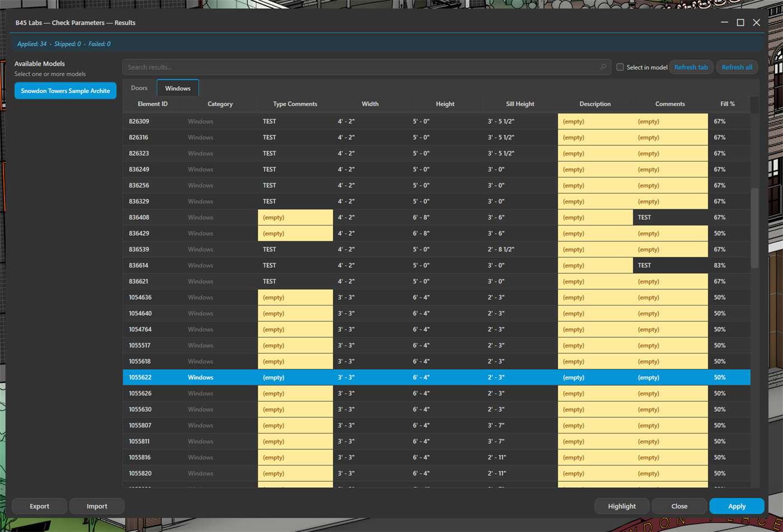
Task: Click the Close button at bottom
Action: click(679, 506)
